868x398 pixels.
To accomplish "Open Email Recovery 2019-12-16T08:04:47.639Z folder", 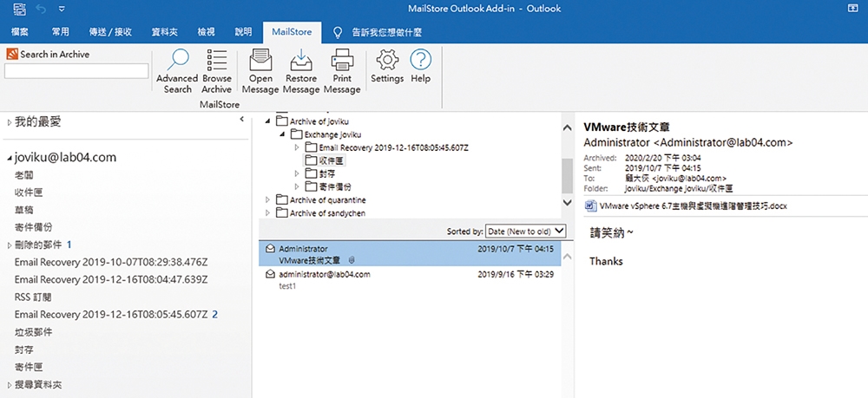I will (x=111, y=280).
